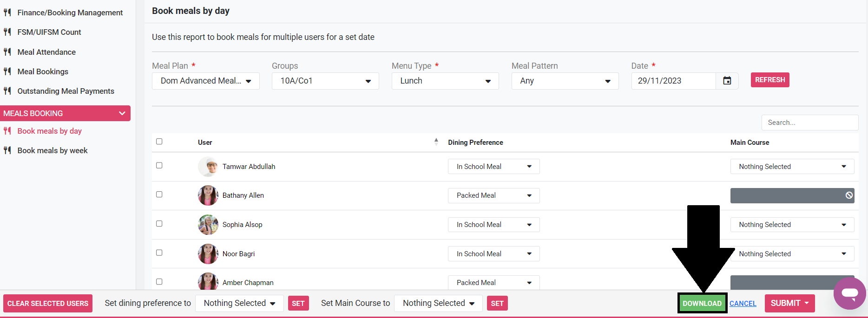This screenshot has width=868, height=318.
Task: Open Outstanding Meal Payments in sidebar
Action: 66,91
